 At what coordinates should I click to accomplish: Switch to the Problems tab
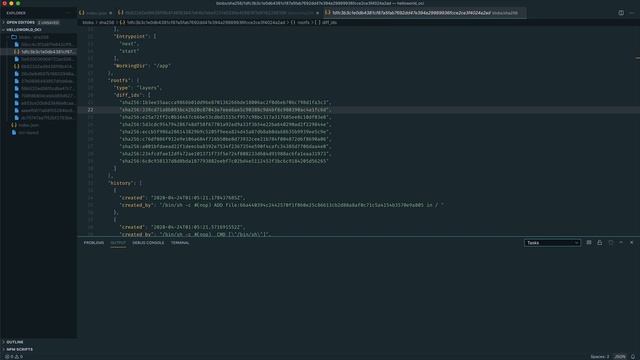click(x=94, y=243)
